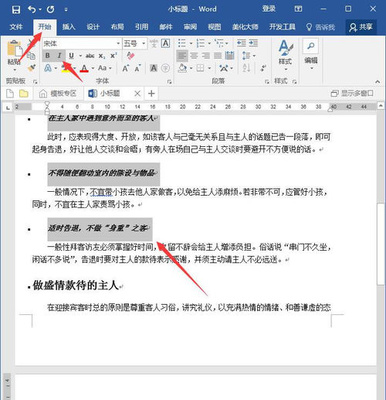The width and height of the screenshot is (386, 400).
Task: Click the Sort (A-Z) icon
Action: [246, 68]
